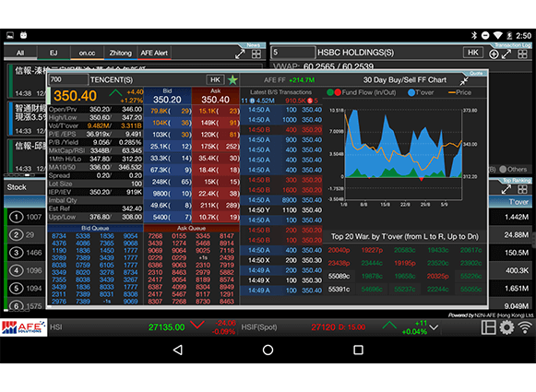The width and height of the screenshot is (536, 392).
Task: Select warrant 55089c in Top 20 list
Action: coord(339,276)
